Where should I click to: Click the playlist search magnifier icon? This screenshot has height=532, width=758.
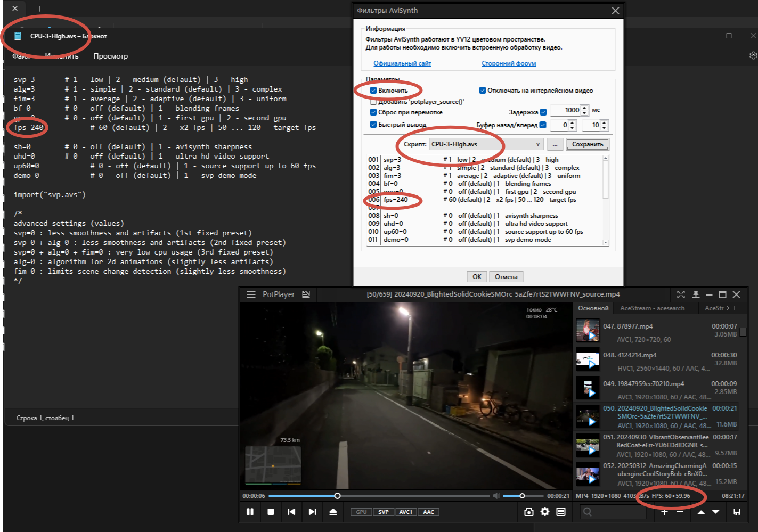click(x=587, y=512)
